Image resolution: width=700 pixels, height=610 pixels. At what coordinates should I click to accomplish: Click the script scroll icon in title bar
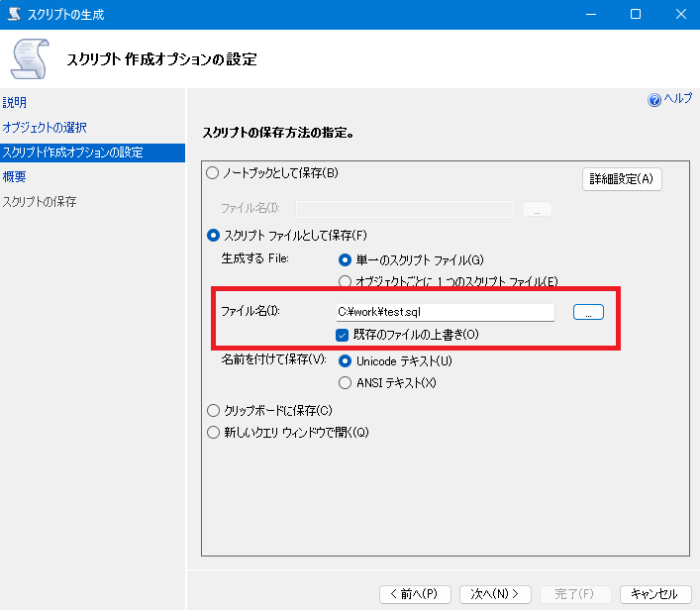14,14
